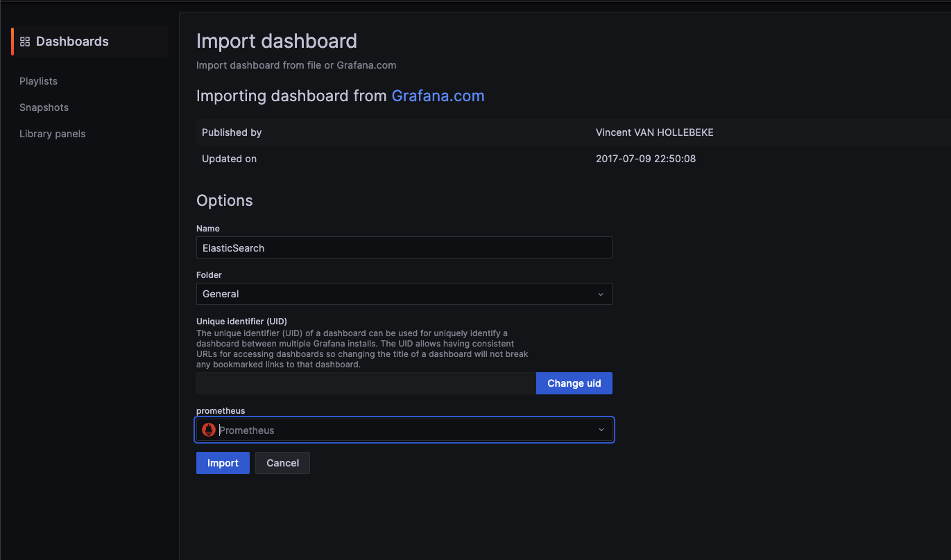Click the Unique identifier (UID) label
This screenshot has width=951, height=560.
241,321
